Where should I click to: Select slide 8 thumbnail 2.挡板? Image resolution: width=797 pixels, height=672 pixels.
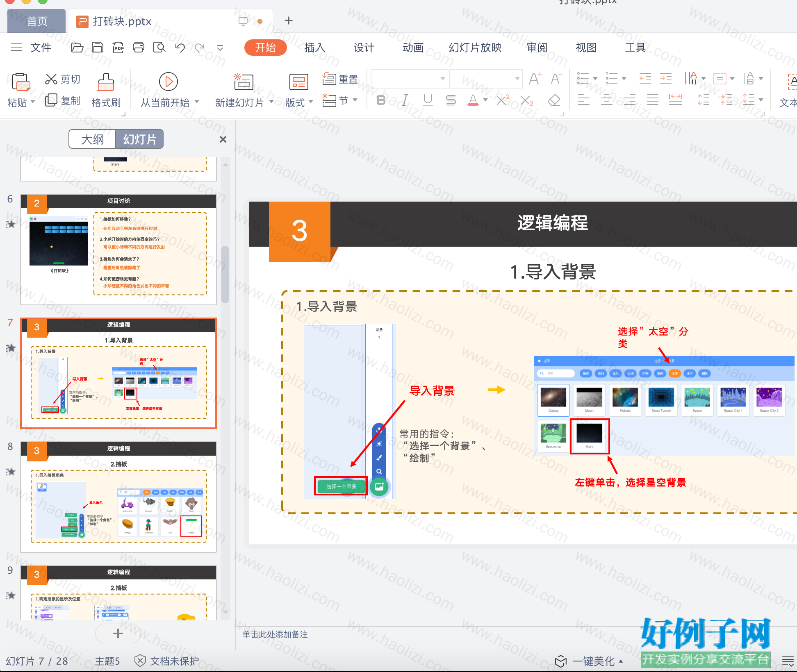pyautogui.click(x=118, y=497)
